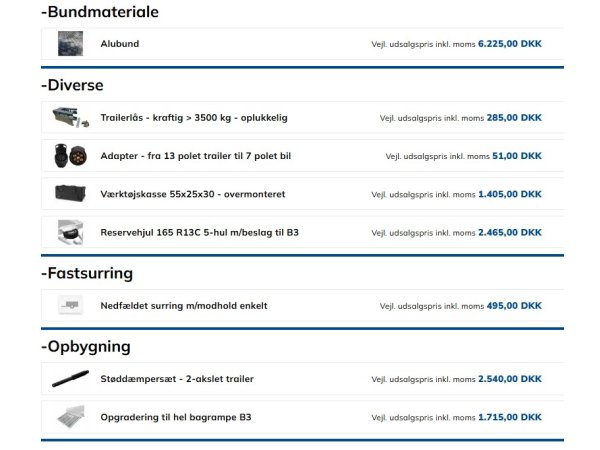Click the Værktøjskasse toolbox icon
This screenshot has height=450, width=600.
coord(70,194)
